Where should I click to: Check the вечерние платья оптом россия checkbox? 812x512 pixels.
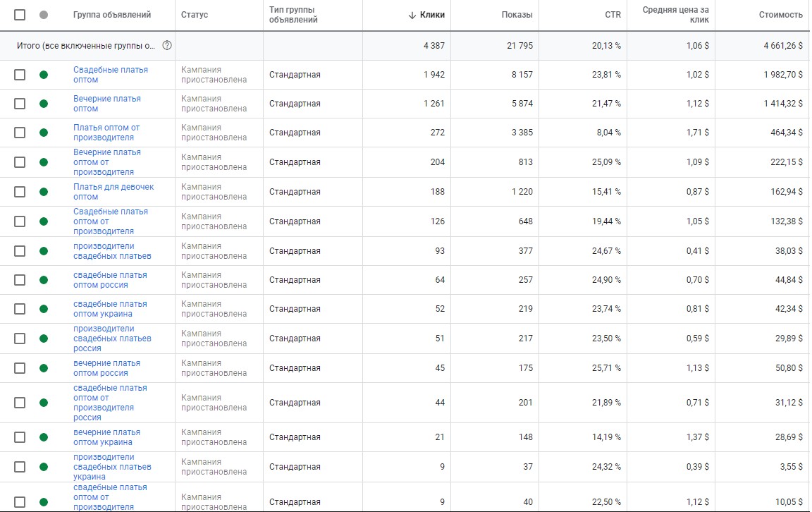pyautogui.click(x=20, y=368)
